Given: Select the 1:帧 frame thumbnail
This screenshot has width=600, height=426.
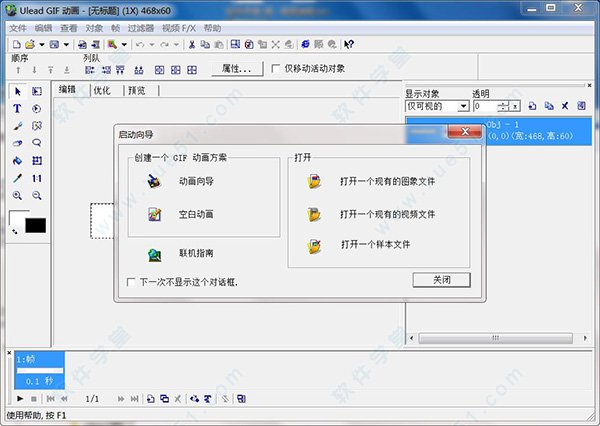Looking at the screenshot, I should coord(39,370).
